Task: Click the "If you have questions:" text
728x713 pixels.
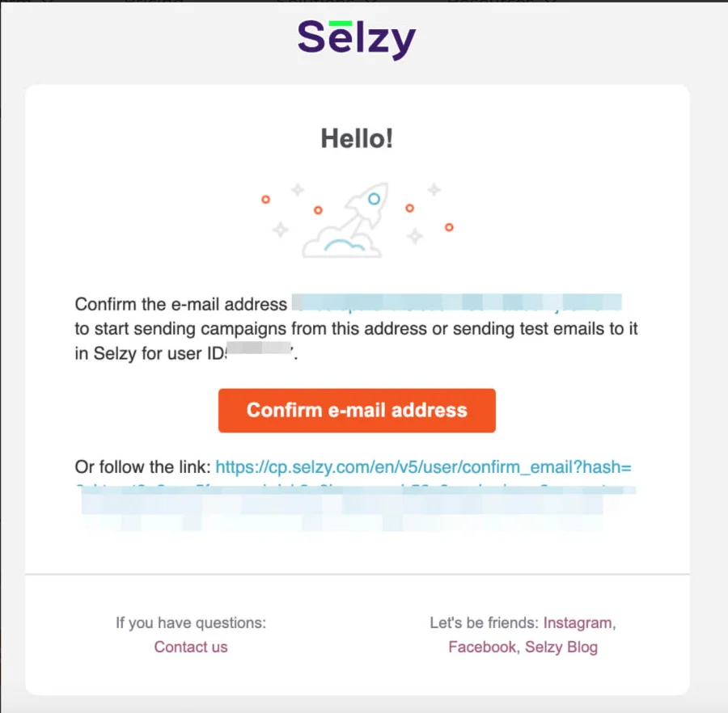Action: pyautogui.click(x=191, y=622)
